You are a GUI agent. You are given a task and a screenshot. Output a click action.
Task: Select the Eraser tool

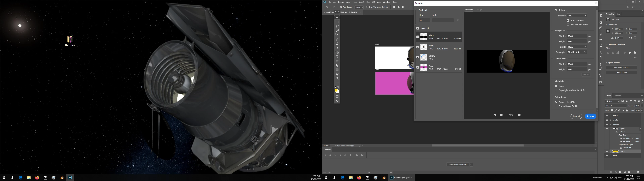pyautogui.click(x=337, y=48)
